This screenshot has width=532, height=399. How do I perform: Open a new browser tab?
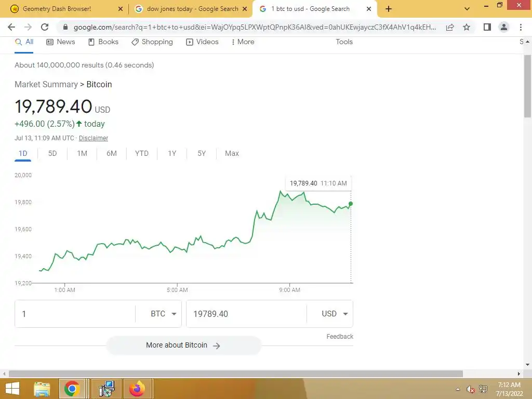tap(389, 9)
